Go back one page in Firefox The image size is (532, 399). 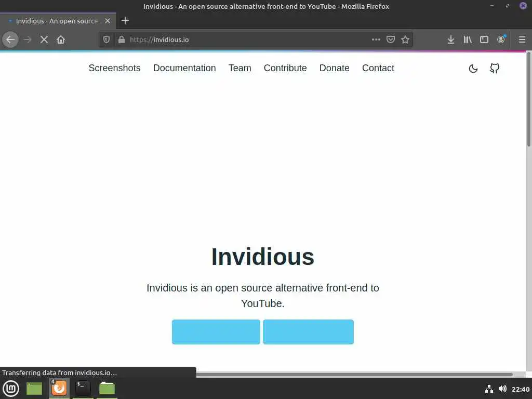[10, 39]
